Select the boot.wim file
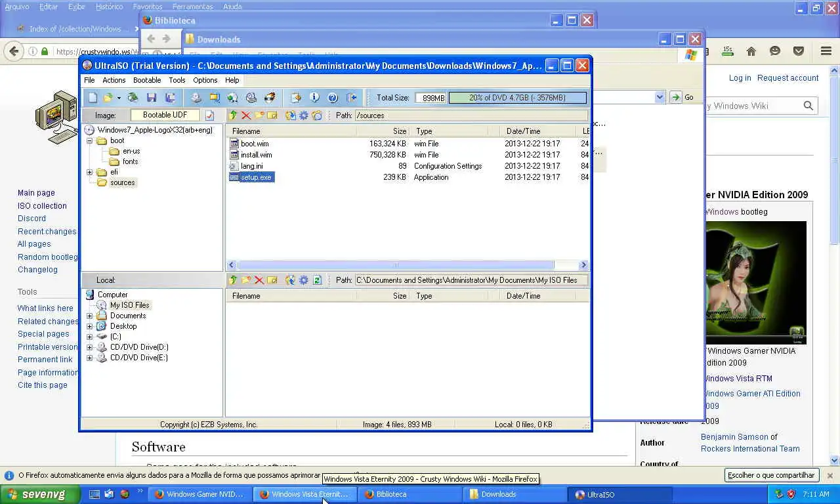 255,144
